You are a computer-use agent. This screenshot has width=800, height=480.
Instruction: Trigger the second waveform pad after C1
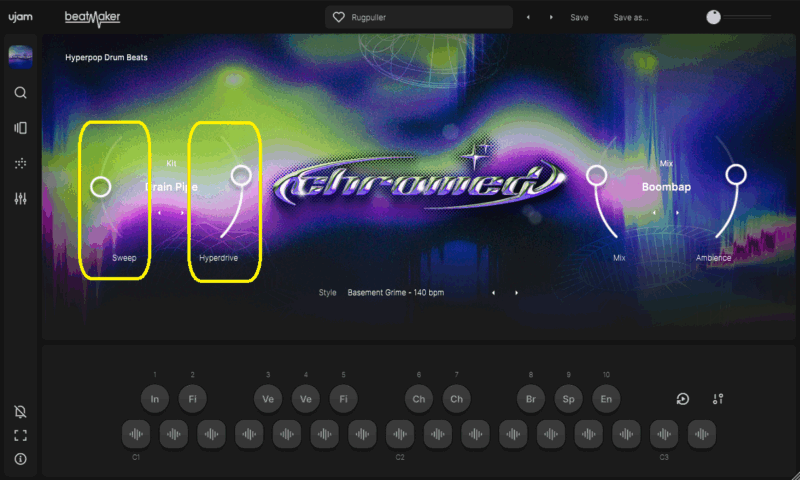tap(211, 434)
